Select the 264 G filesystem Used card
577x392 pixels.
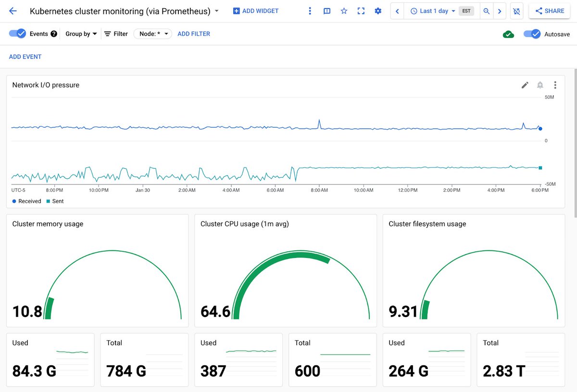coord(427,360)
